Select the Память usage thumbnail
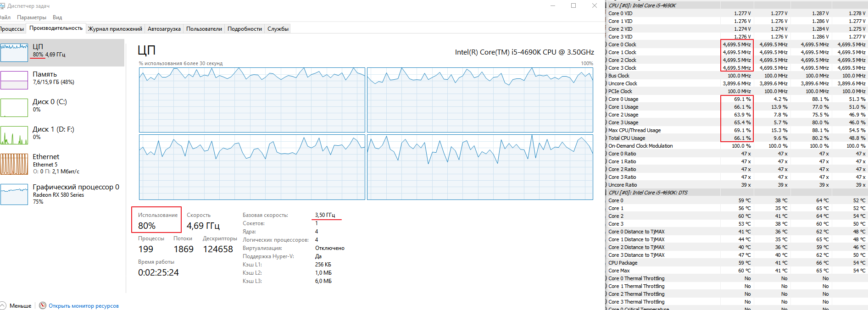The image size is (868, 310). [x=14, y=80]
